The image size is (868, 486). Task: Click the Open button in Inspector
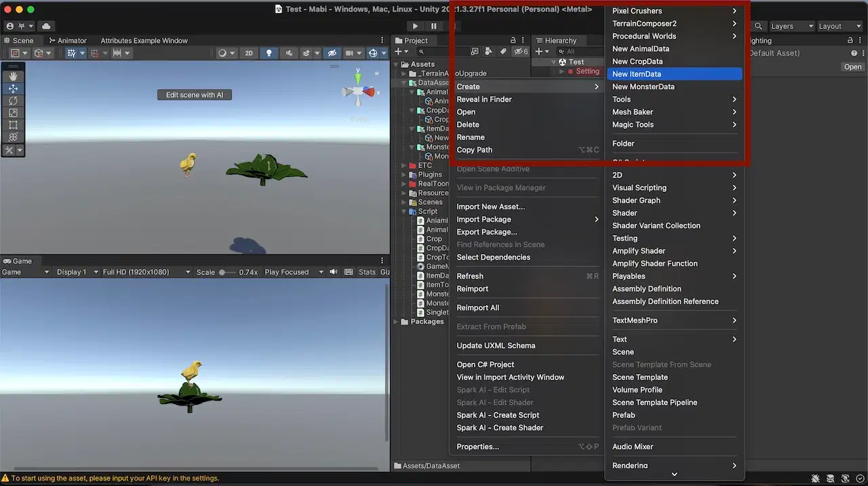852,66
